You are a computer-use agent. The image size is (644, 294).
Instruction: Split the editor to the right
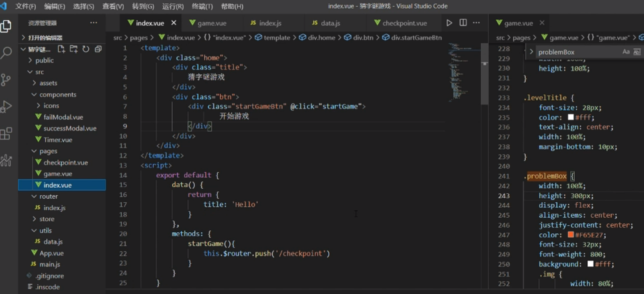[463, 23]
